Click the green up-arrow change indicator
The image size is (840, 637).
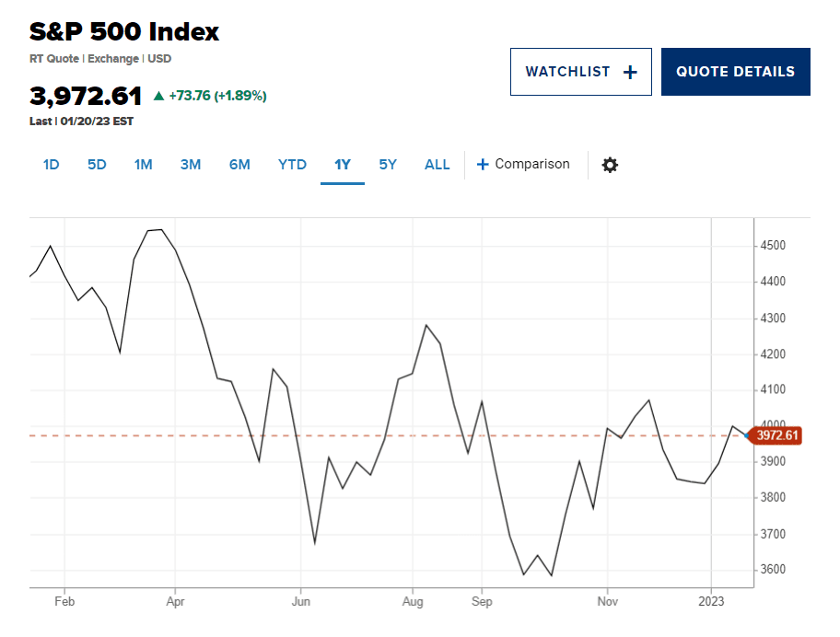pyautogui.click(x=158, y=96)
